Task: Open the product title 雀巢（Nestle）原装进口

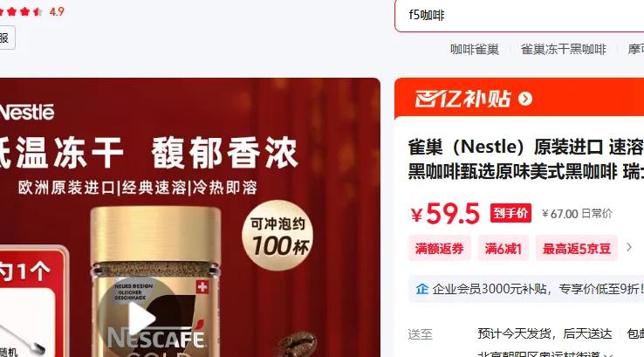Action: (x=525, y=159)
